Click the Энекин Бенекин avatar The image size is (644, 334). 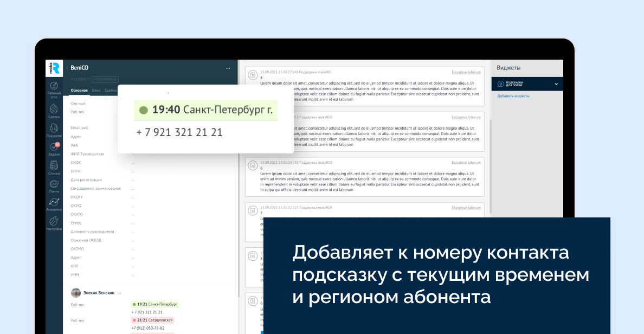75,293
